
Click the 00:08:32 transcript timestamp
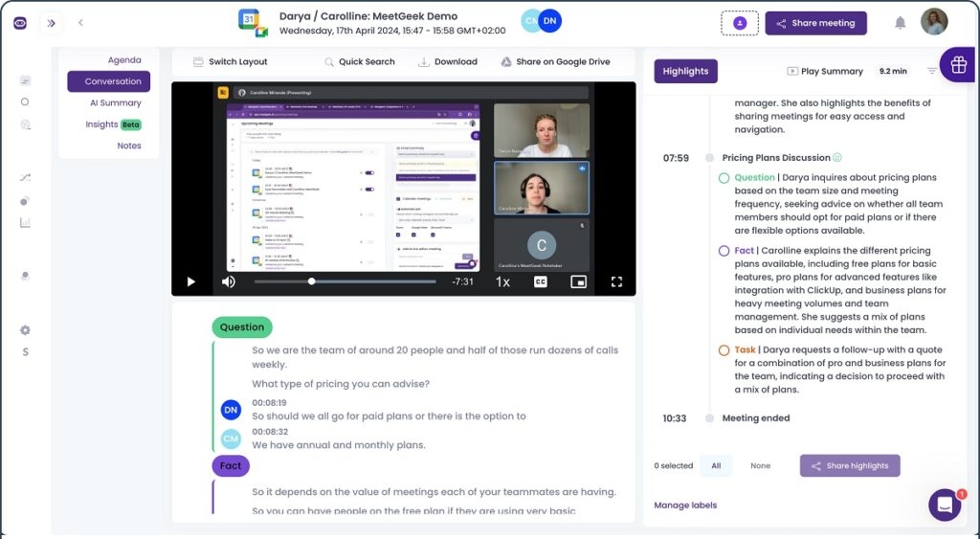click(x=269, y=432)
